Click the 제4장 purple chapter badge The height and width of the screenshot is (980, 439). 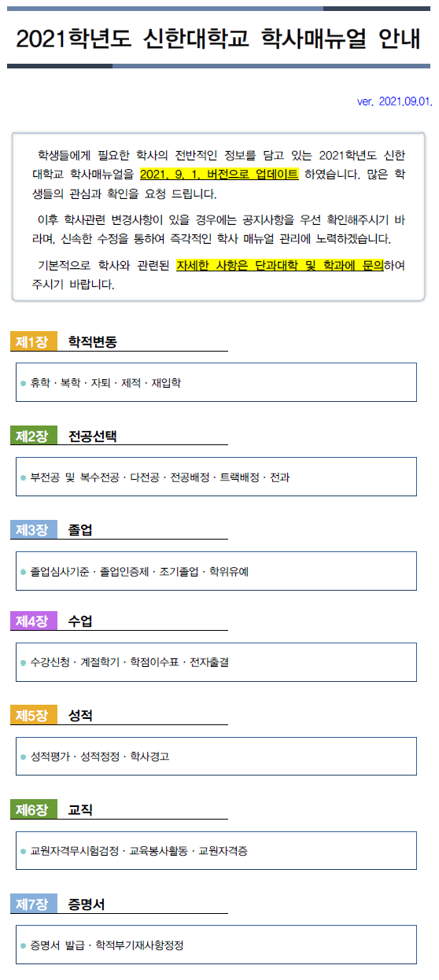coord(34,621)
